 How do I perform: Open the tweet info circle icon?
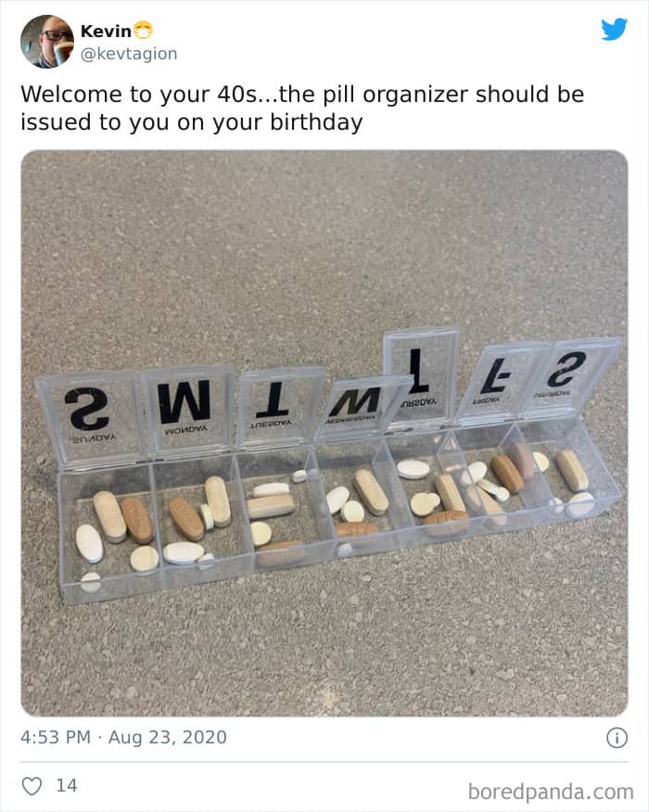coord(617,738)
